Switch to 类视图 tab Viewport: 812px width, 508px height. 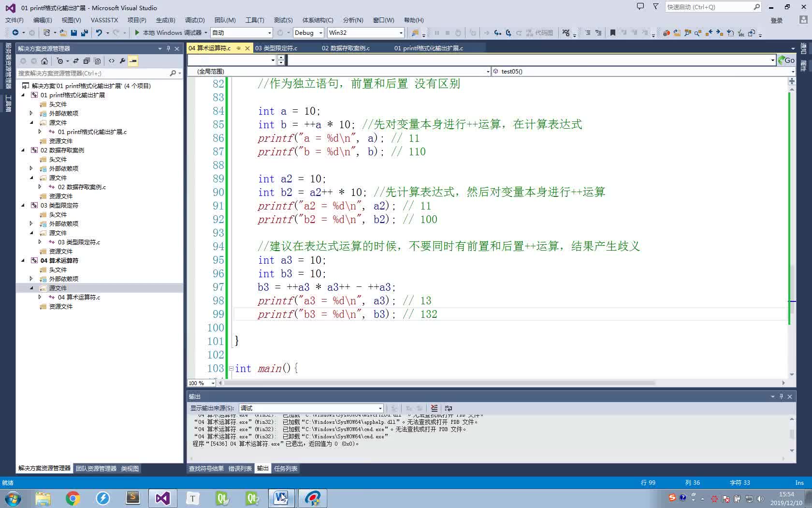(x=130, y=468)
